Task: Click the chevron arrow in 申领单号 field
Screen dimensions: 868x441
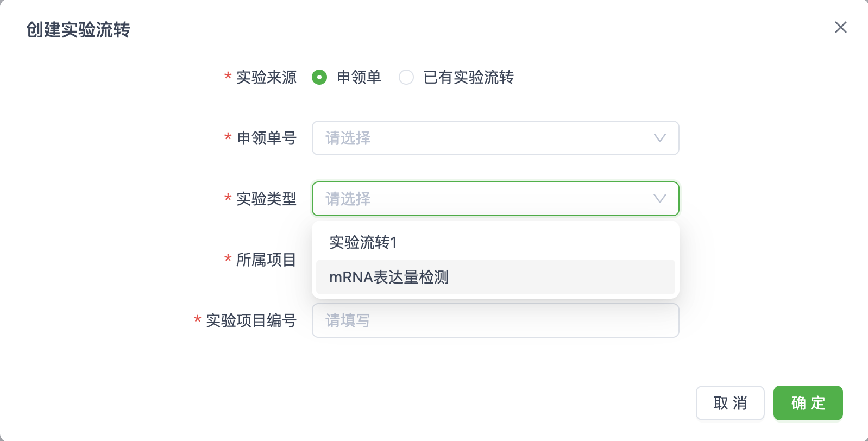Action: pyautogui.click(x=659, y=138)
